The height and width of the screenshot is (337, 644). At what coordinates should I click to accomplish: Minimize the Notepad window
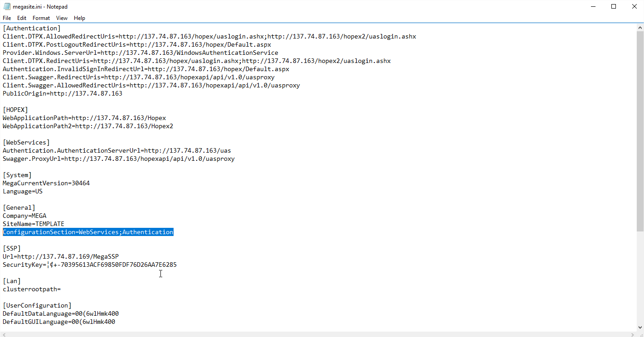pyautogui.click(x=593, y=6)
